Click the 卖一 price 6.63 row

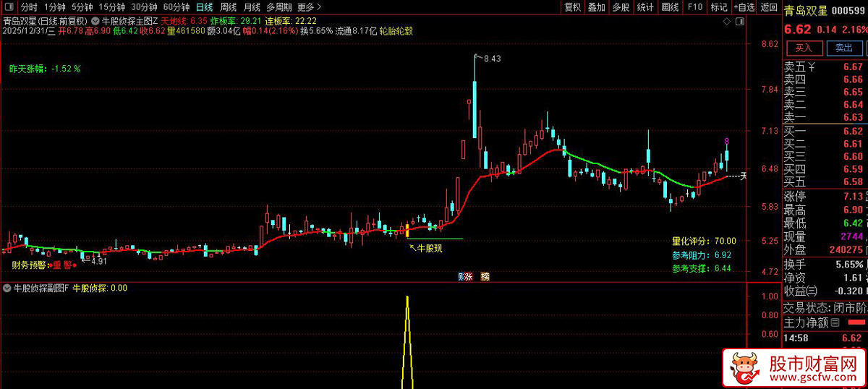tap(825, 117)
